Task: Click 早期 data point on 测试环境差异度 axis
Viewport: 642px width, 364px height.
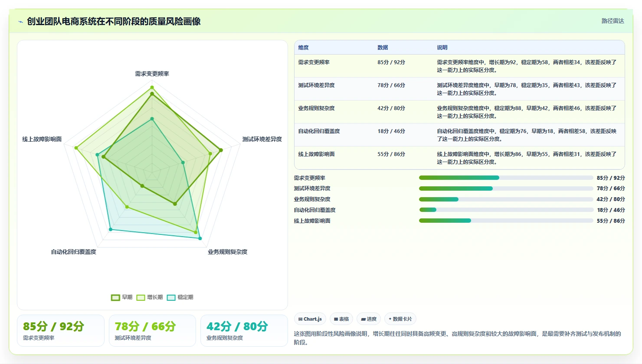Action: tap(221, 150)
